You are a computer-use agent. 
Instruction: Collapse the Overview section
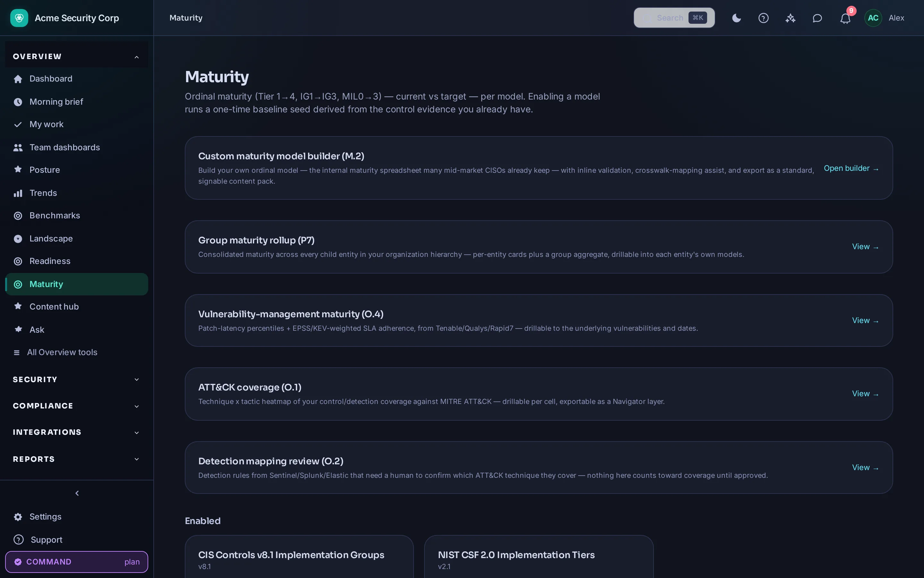pyautogui.click(x=76, y=57)
